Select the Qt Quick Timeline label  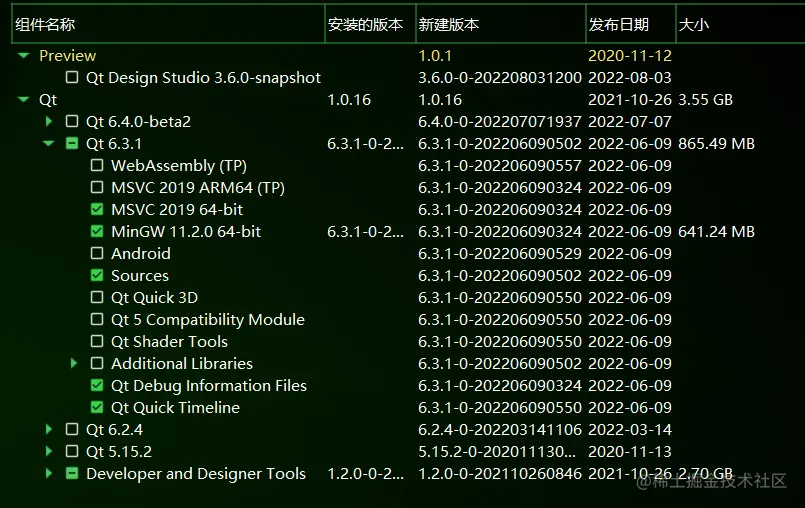[175, 407]
